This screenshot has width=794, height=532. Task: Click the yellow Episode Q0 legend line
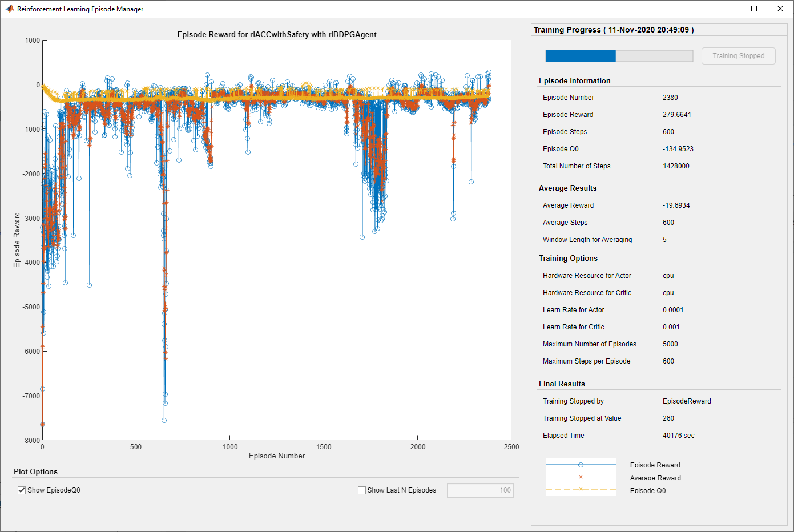[581, 489]
